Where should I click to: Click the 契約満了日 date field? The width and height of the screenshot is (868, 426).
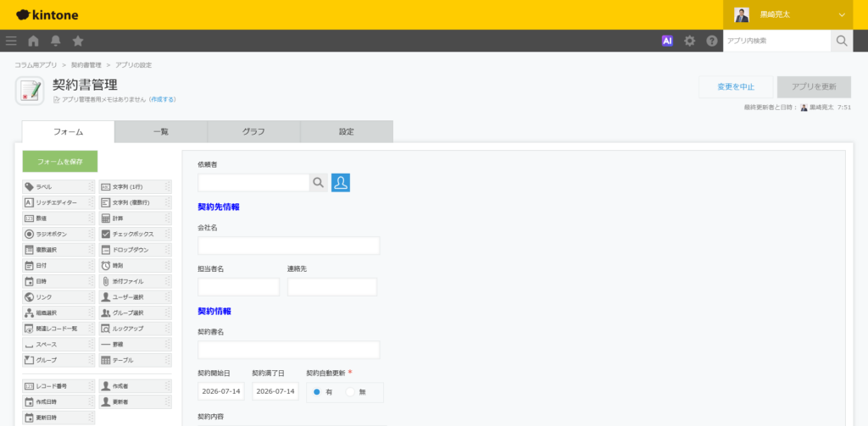tap(275, 391)
